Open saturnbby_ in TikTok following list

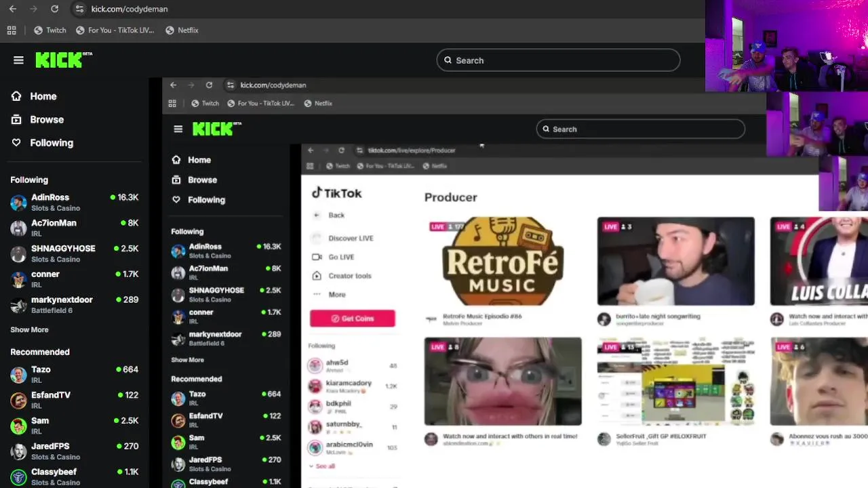tap(353, 427)
